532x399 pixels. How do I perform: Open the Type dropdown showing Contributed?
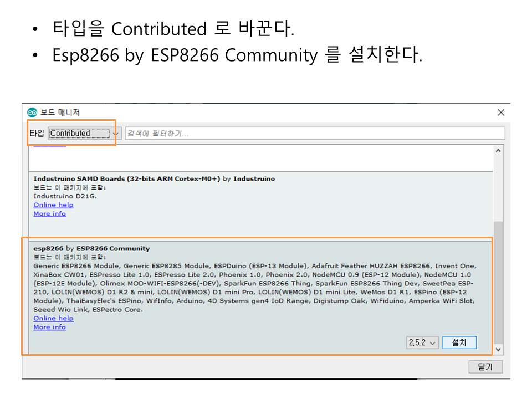tap(84, 134)
